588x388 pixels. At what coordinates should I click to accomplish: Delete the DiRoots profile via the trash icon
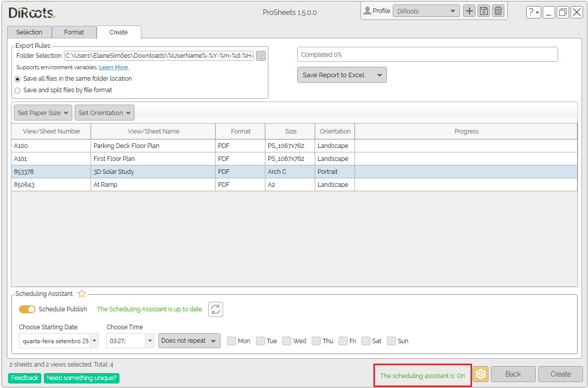point(498,10)
